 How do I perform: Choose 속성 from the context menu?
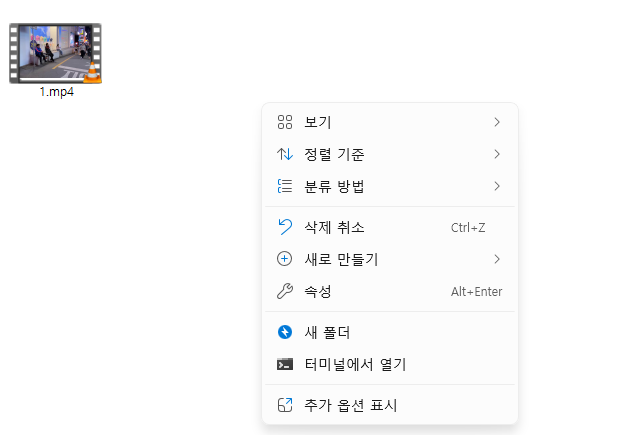click(390, 291)
